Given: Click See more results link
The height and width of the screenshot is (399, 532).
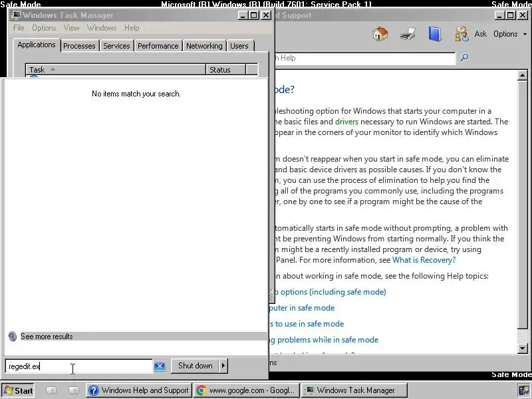Looking at the screenshot, I should coord(47,336).
